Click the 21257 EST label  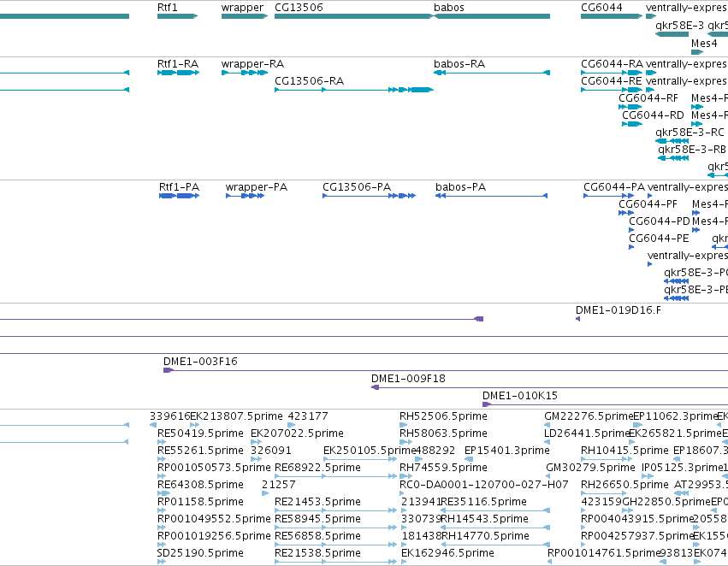279,486
